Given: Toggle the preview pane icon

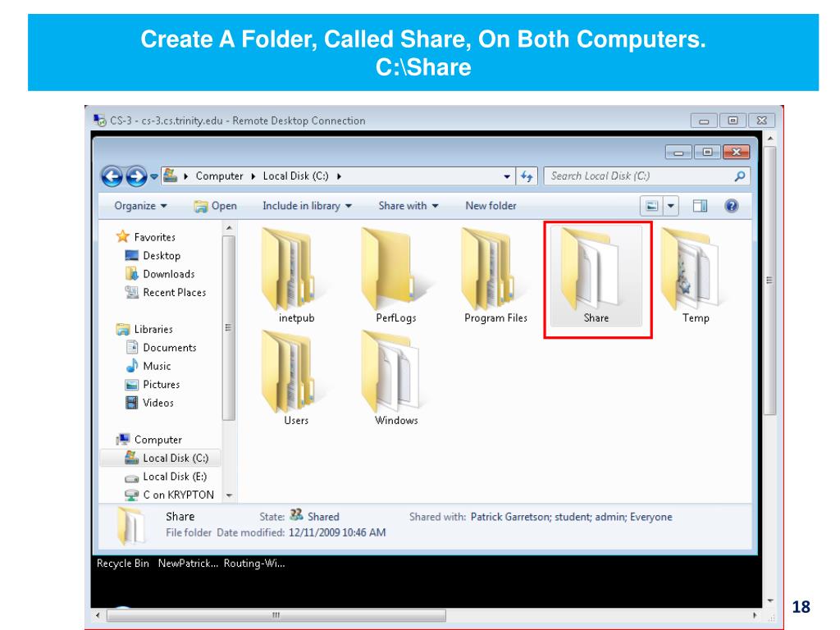Looking at the screenshot, I should tap(700, 206).
